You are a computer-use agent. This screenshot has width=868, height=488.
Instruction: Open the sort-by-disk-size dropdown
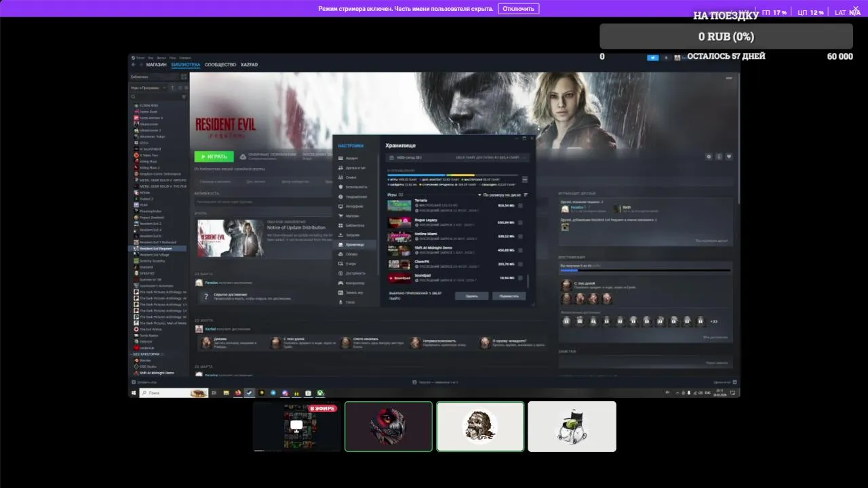pos(505,195)
